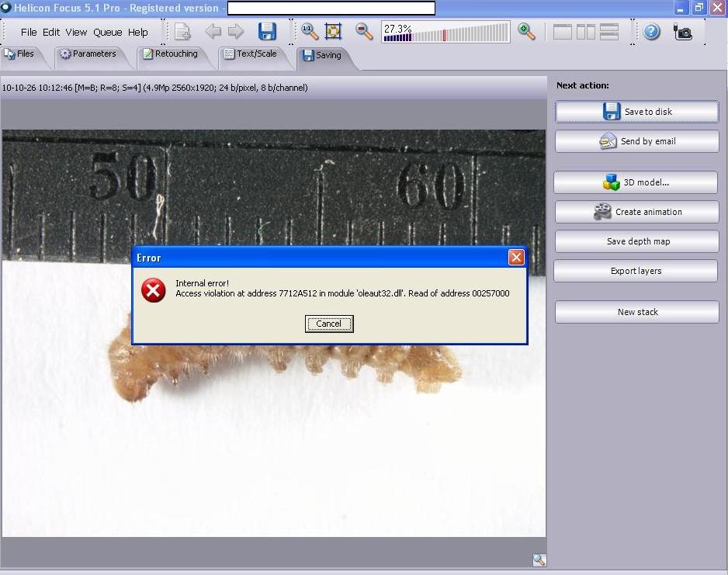Viewport: 728px width, 575px height.
Task: Open the File menu
Action: coord(28,32)
